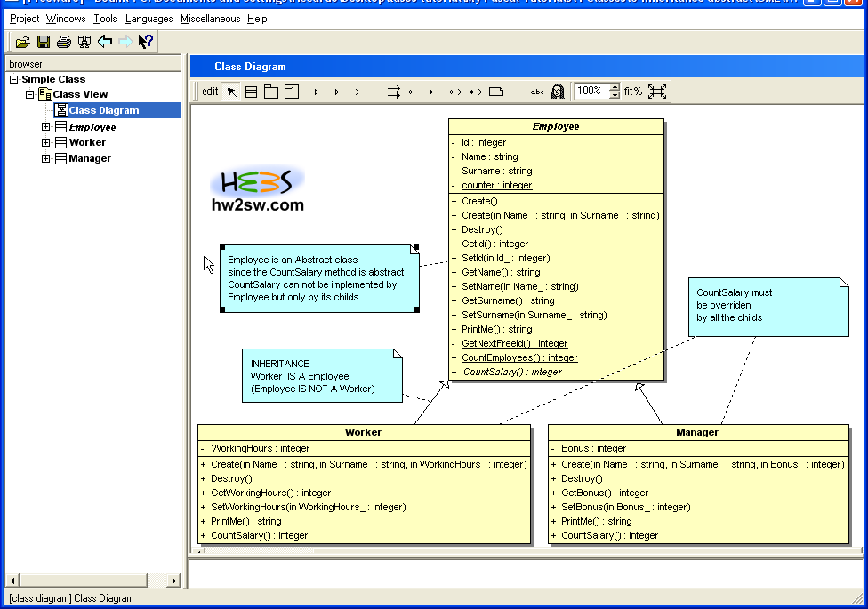Select the dotted anchor line tool
Viewport: 868px width, 609px height.
(517, 92)
